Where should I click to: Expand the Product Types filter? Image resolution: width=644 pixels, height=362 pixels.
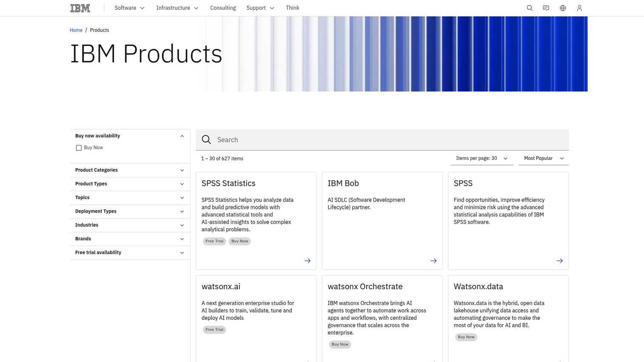130,184
